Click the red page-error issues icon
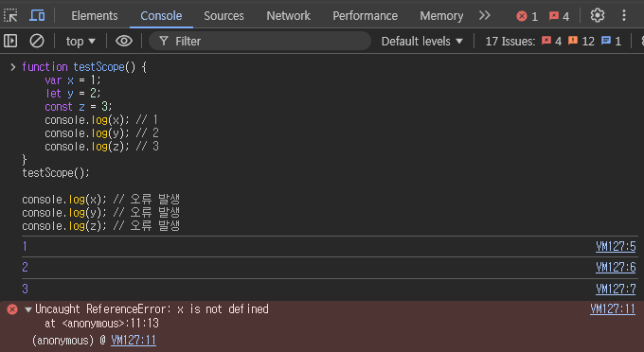 point(546,41)
